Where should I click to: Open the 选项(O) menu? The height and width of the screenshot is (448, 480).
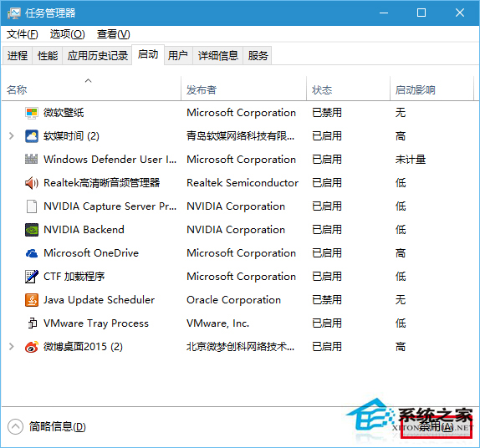pos(67,34)
